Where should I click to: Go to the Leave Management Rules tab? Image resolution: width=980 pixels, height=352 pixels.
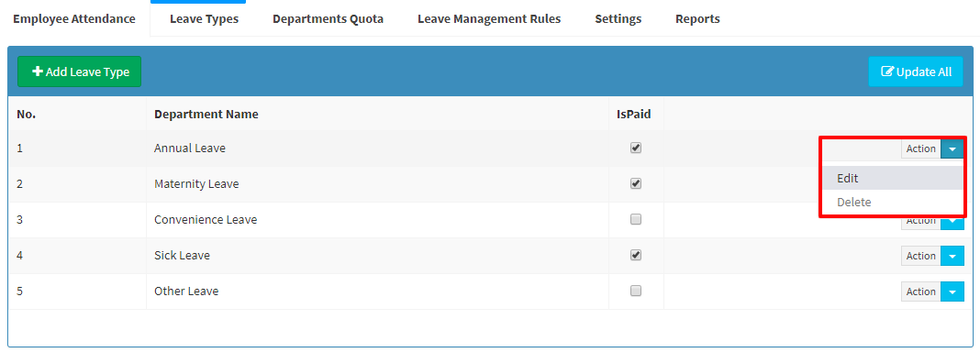(489, 19)
